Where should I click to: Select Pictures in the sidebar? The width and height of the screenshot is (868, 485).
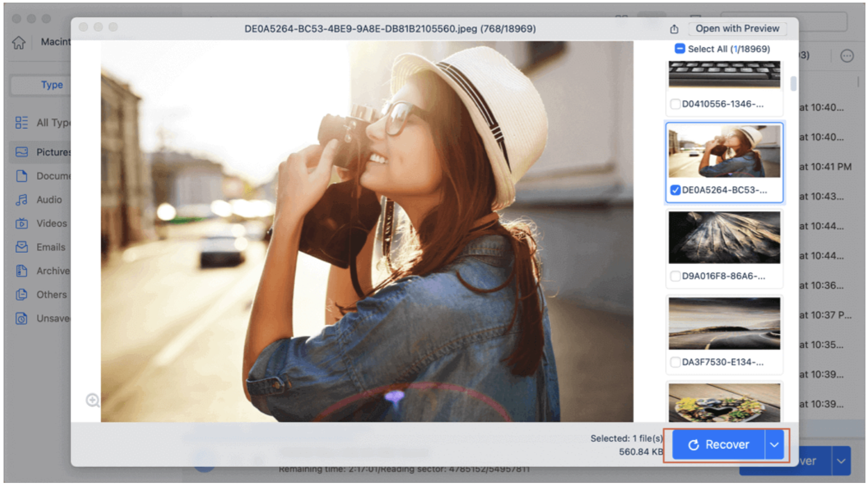click(x=52, y=152)
